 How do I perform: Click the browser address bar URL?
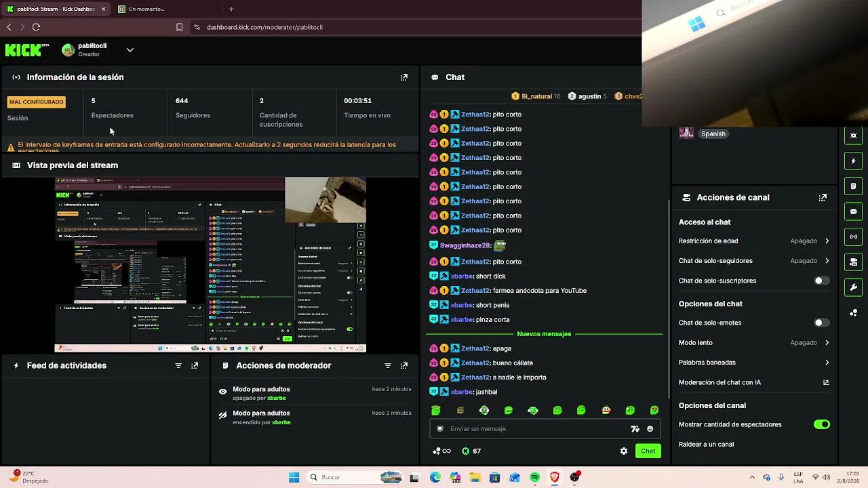coord(264,27)
